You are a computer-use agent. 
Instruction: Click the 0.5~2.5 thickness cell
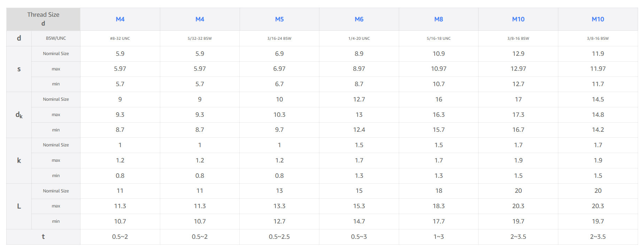[x=279, y=237]
